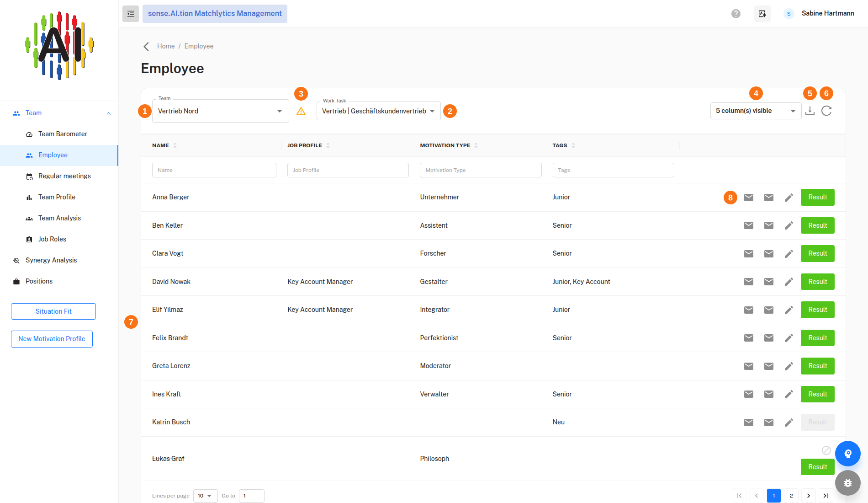Viewport: 868px width, 503px height.
Task: Edit Katrin Busch with pencil icon
Action: (x=789, y=423)
